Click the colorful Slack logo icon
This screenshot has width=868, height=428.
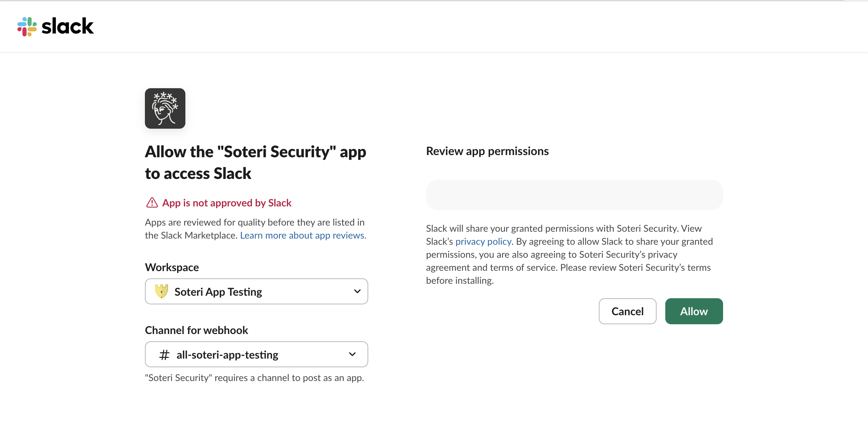[x=27, y=27]
